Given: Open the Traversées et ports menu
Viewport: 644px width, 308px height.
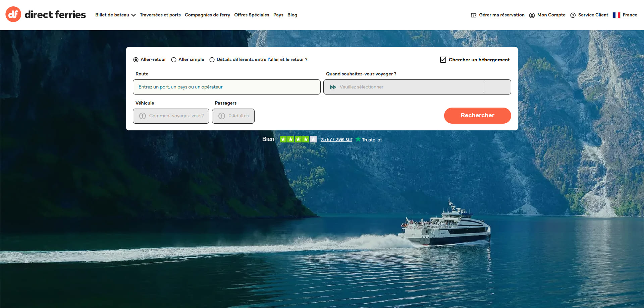Looking at the screenshot, I should [x=160, y=15].
